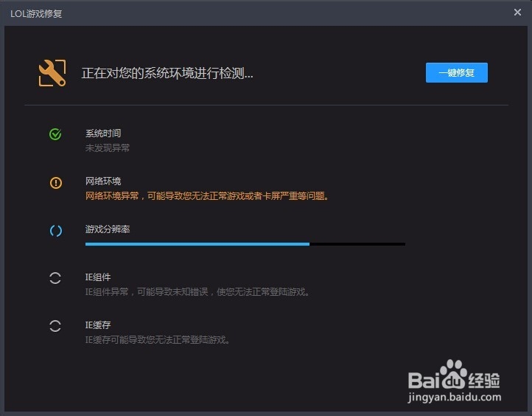Click the pending icon beside IE缓存
532x416 pixels.
55,326
